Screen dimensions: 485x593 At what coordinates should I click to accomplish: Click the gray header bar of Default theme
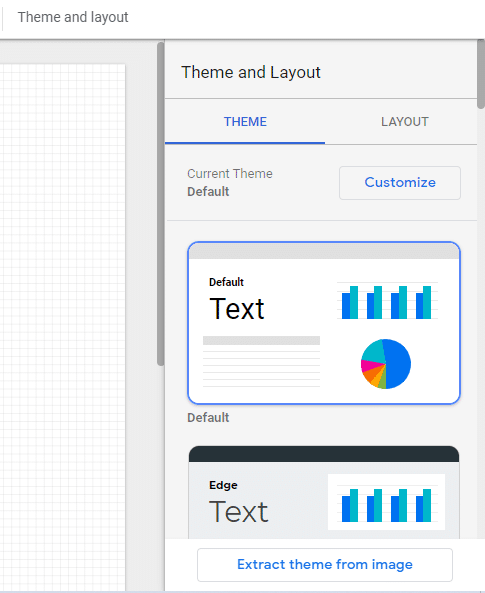[x=324, y=251]
